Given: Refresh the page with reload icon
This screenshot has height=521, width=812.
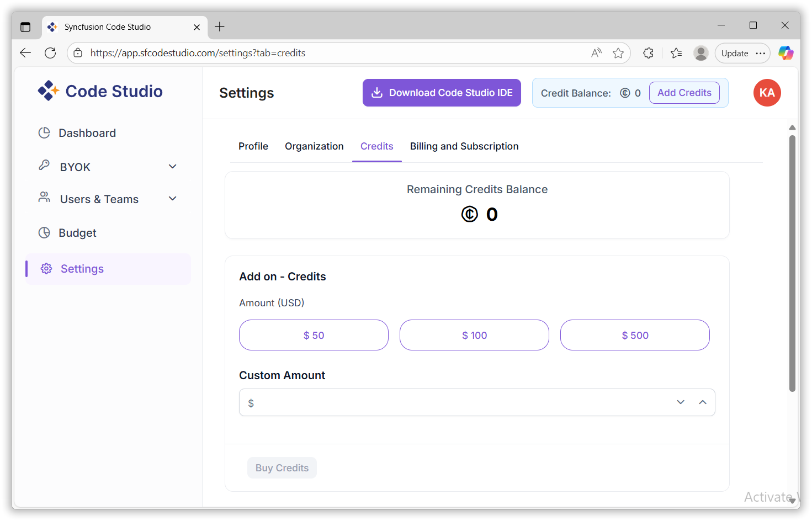Looking at the screenshot, I should coord(50,53).
